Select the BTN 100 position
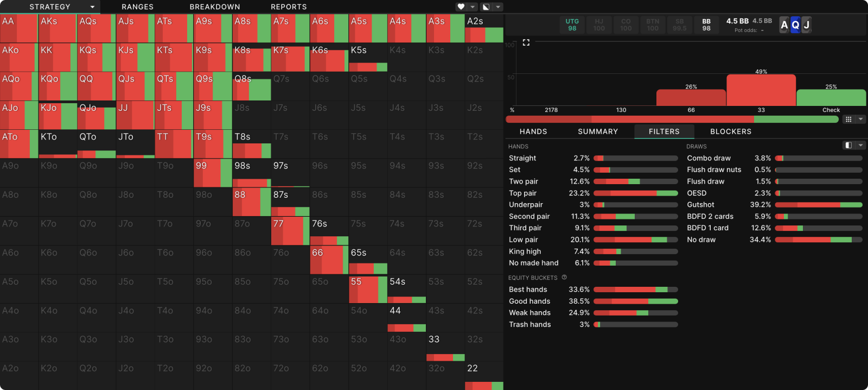The height and width of the screenshot is (390, 868). (653, 25)
